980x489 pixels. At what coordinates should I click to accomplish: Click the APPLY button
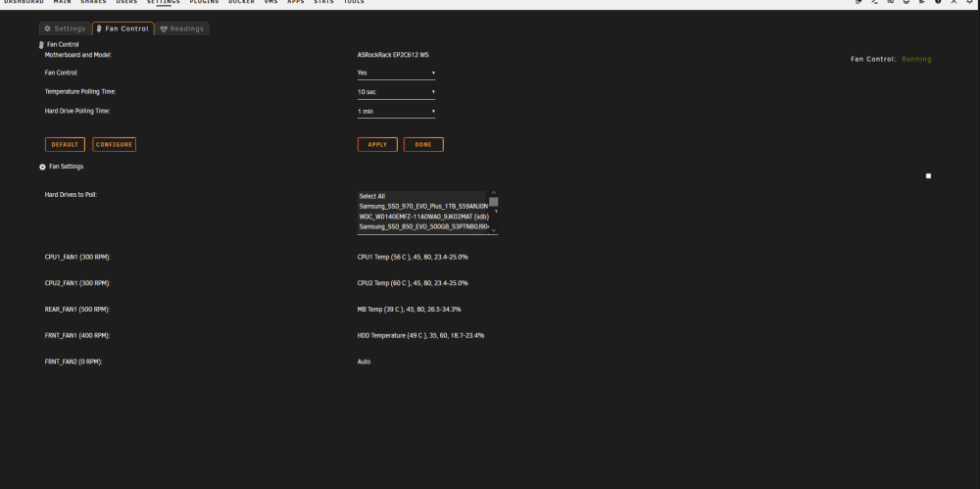coord(377,144)
